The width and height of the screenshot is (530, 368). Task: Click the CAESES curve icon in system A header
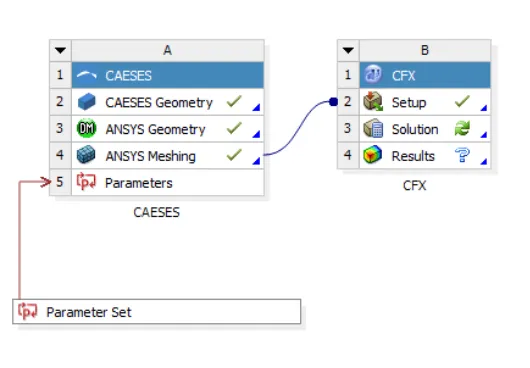pos(87,75)
